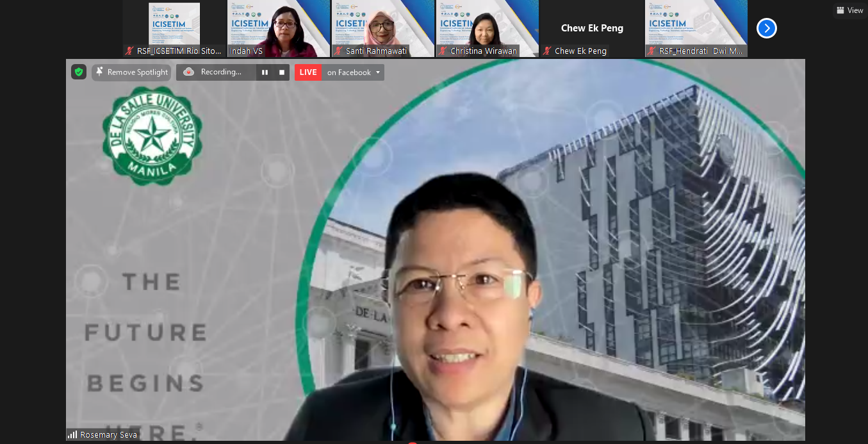Click the green encryption shield icon
Screen dimensions: 868x444
pos(79,72)
